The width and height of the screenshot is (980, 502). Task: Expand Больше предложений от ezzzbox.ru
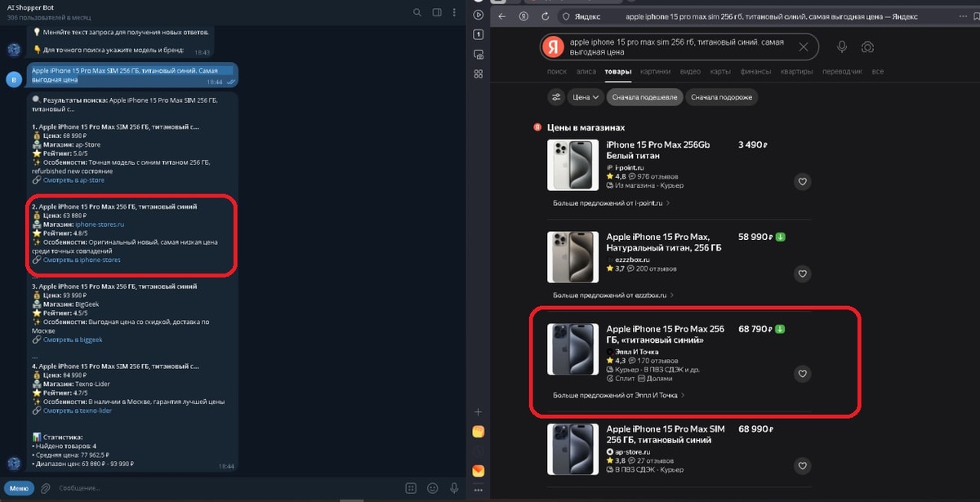[x=613, y=295]
